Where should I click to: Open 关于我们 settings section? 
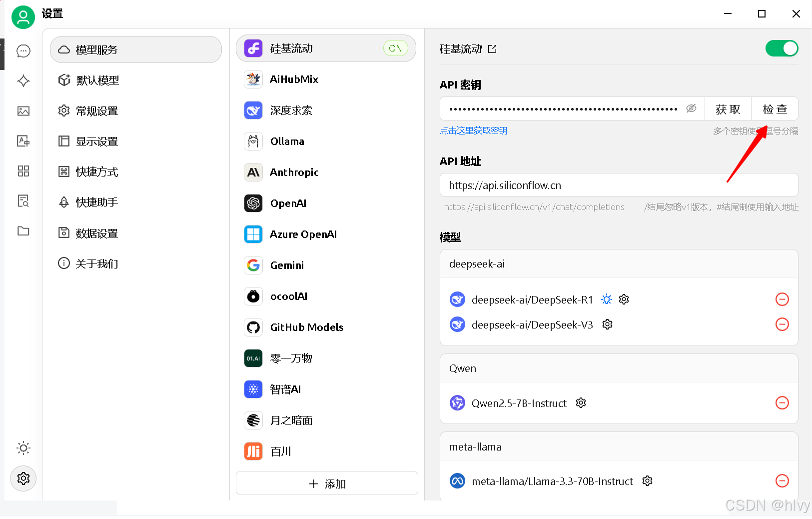(x=136, y=263)
